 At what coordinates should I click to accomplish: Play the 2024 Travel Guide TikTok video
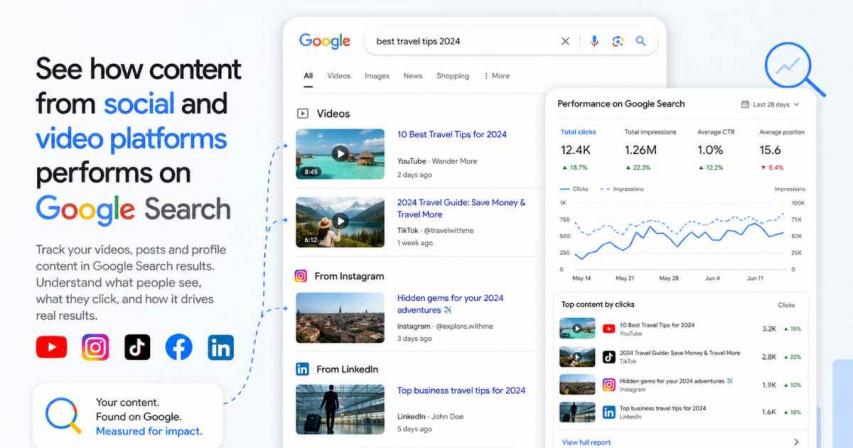point(340,222)
